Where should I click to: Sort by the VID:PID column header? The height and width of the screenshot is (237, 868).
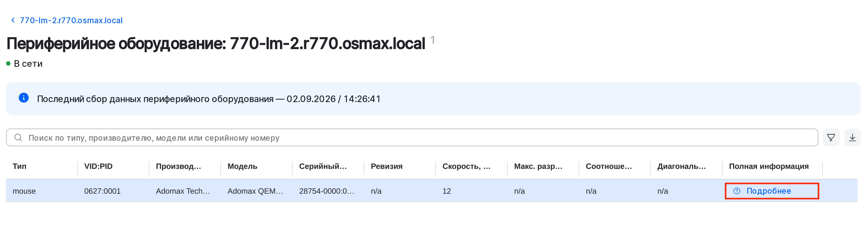click(98, 166)
